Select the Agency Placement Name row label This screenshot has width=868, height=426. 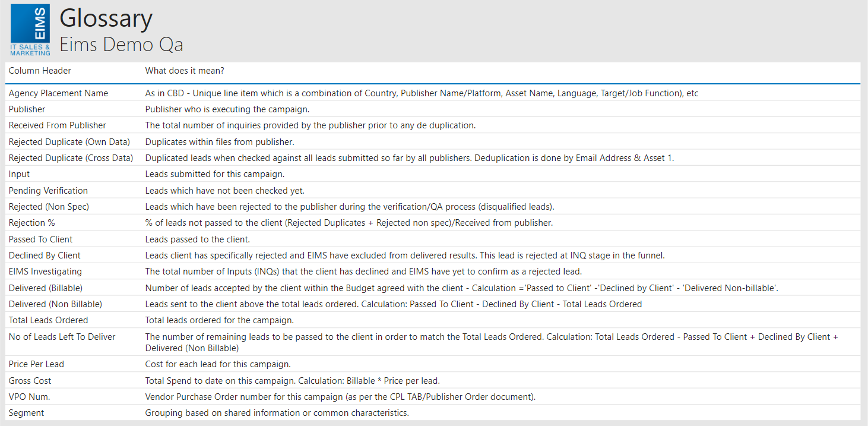(x=58, y=93)
